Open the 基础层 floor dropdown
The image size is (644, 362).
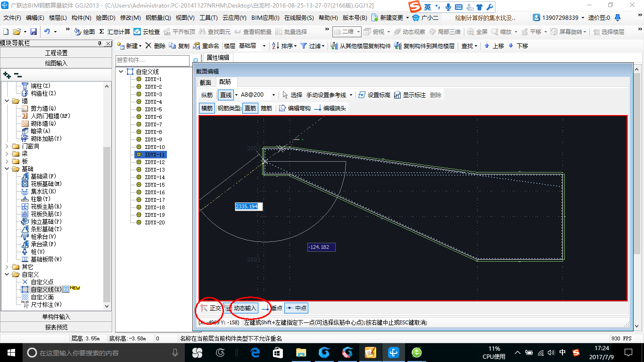264,46
